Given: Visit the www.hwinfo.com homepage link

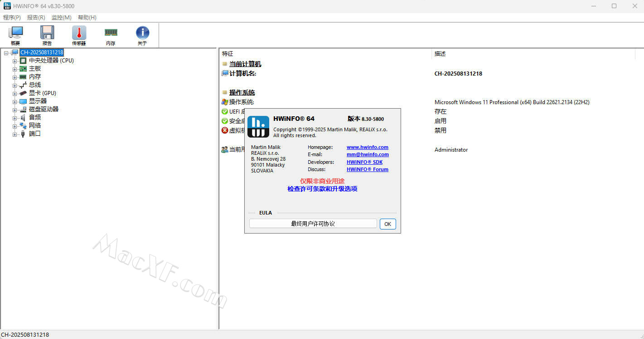Looking at the screenshot, I should coord(367,147).
